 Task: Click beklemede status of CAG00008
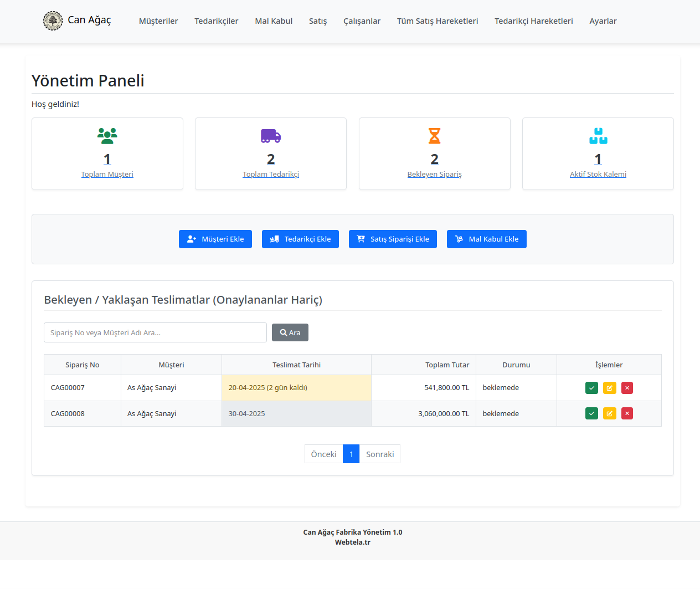(501, 413)
